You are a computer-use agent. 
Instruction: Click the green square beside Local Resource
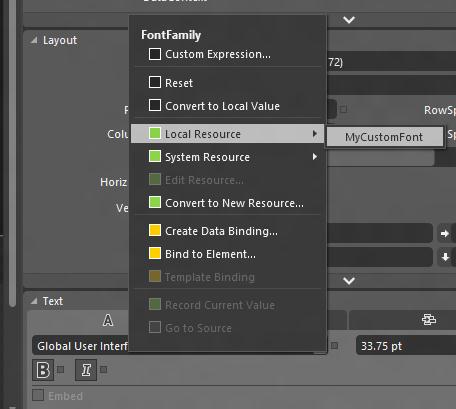tap(155, 133)
